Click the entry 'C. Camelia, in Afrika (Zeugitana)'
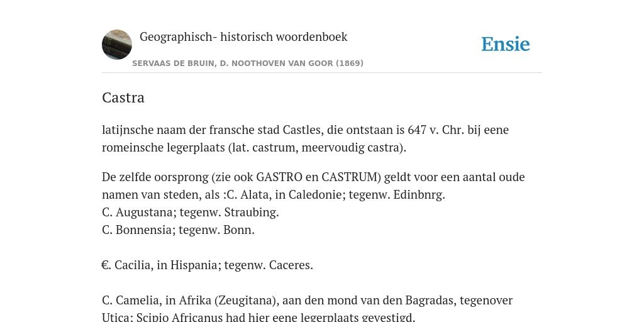The image size is (644, 322). click(x=307, y=300)
